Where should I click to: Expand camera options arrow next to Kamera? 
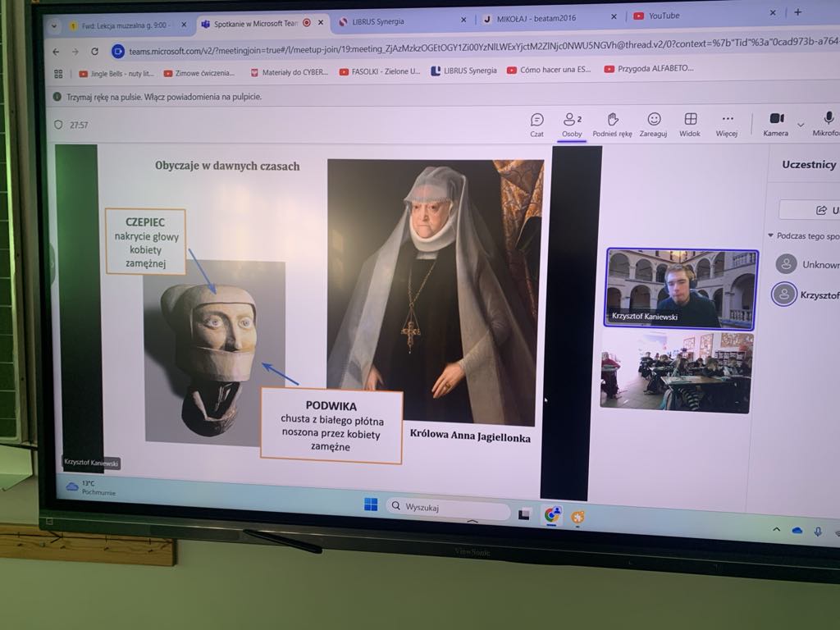(x=801, y=125)
